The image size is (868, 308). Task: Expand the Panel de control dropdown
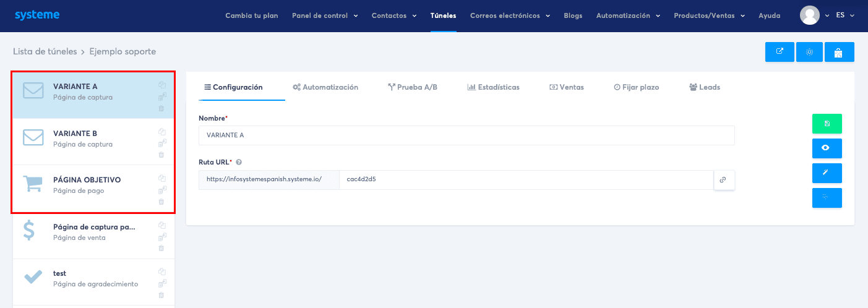[x=325, y=15]
